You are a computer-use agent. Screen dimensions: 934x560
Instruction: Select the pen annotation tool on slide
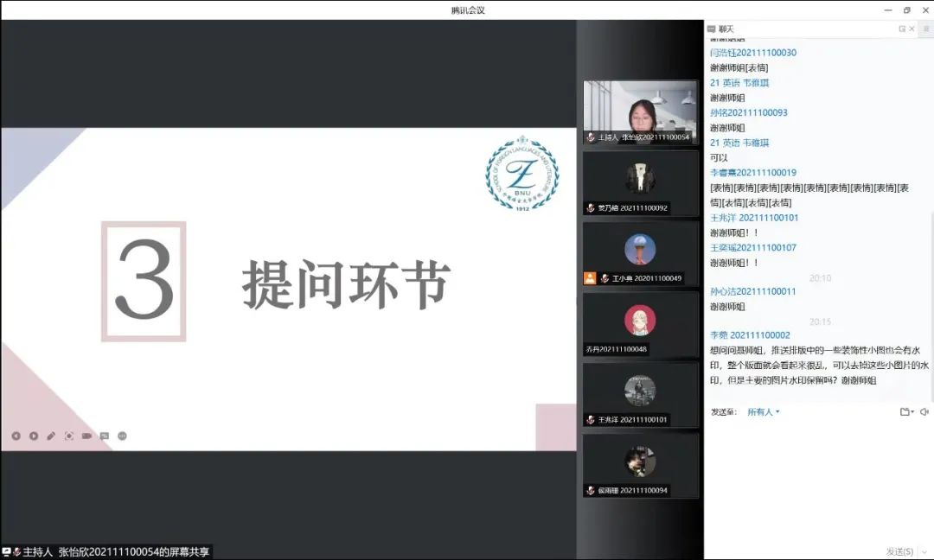point(51,436)
